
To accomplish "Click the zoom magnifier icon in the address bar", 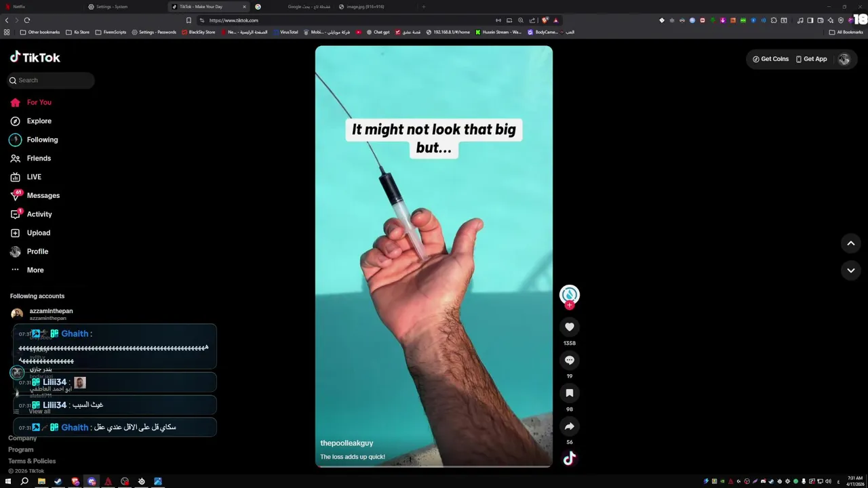I will click(x=521, y=20).
